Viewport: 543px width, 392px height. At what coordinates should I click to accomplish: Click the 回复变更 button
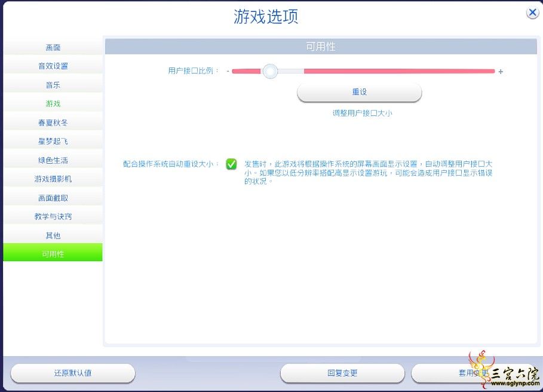(x=342, y=373)
